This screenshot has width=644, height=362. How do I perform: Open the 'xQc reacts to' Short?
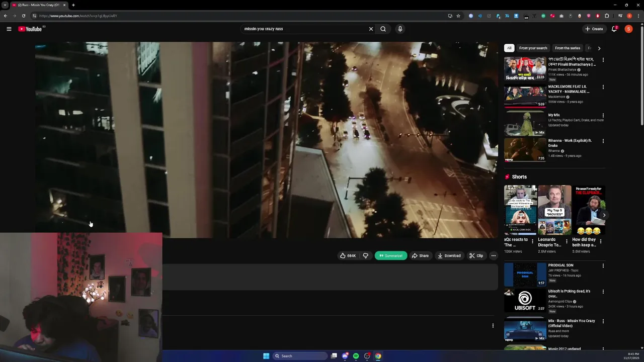tap(520, 210)
